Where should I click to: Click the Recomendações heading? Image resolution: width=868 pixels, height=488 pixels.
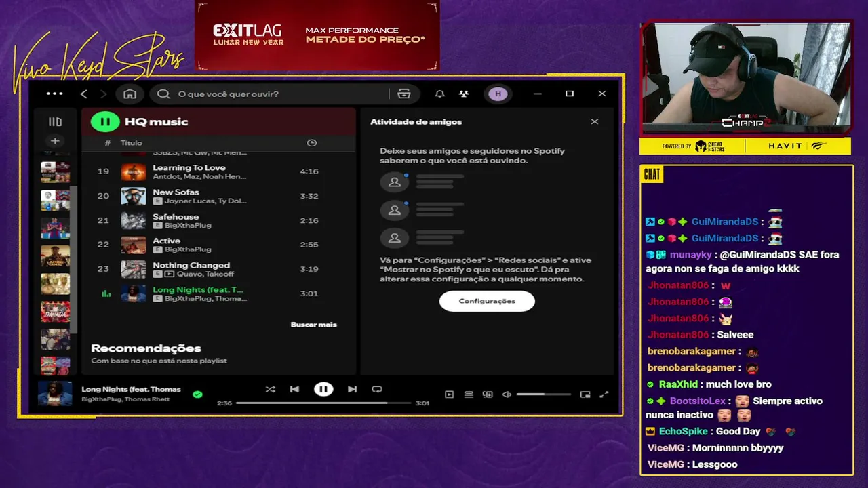pyautogui.click(x=146, y=348)
